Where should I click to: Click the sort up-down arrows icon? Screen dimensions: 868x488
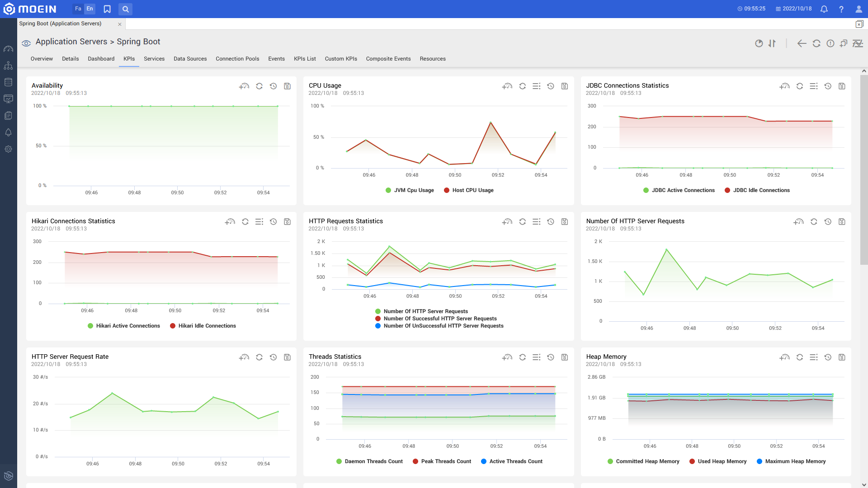pyautogui.click(x=772, y=43)
